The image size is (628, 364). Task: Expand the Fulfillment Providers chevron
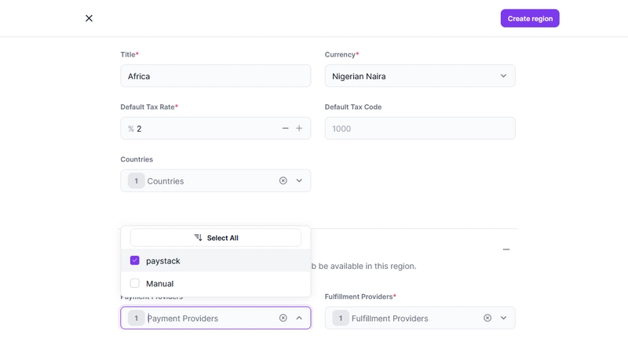coord(503,318)
